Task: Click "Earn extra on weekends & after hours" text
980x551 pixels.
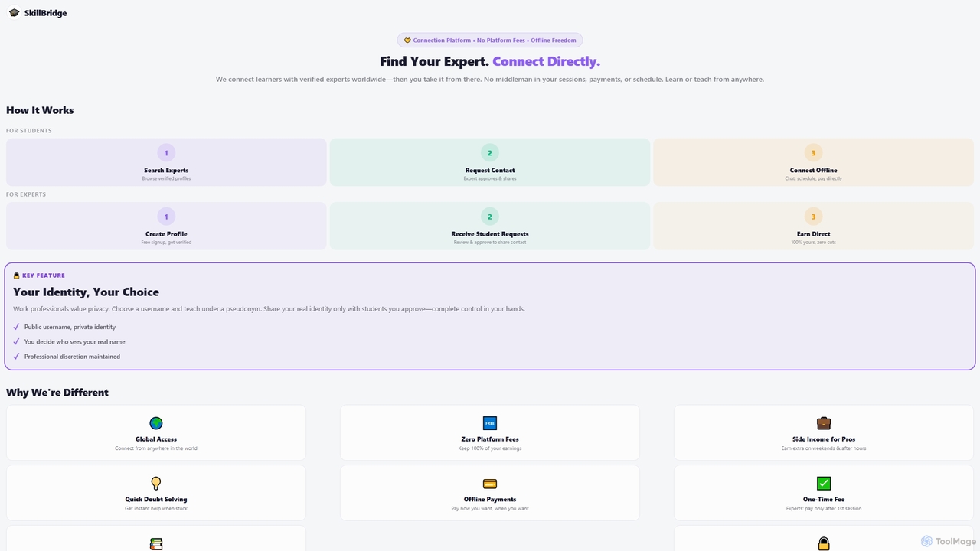Action: pyautogui.click(x=824, y=448)
